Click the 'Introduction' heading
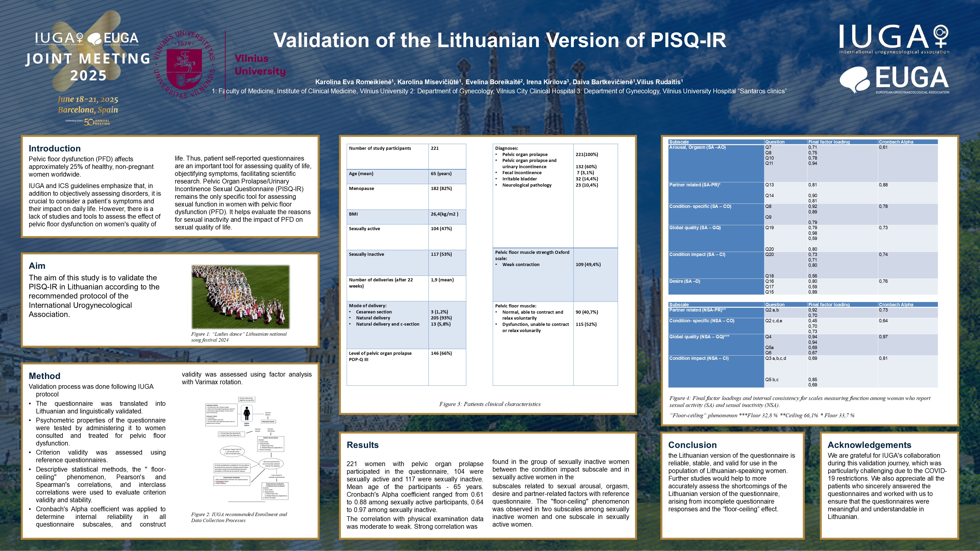This screenshot has height=551, width=980. (54, 148)
